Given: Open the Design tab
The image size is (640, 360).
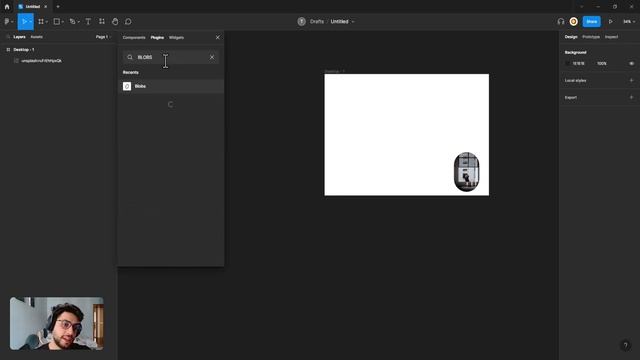Looking at the screenshot, I should pyautogui.click(x=571, y=37).
